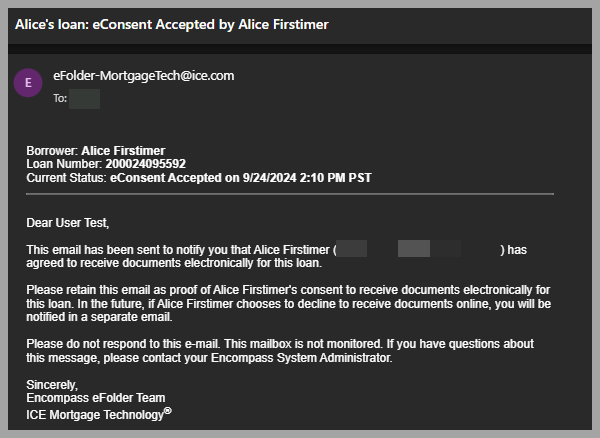Screen dimensions: 600x438
Task: Click the Loan Number label
Action: tap(64, 164)
